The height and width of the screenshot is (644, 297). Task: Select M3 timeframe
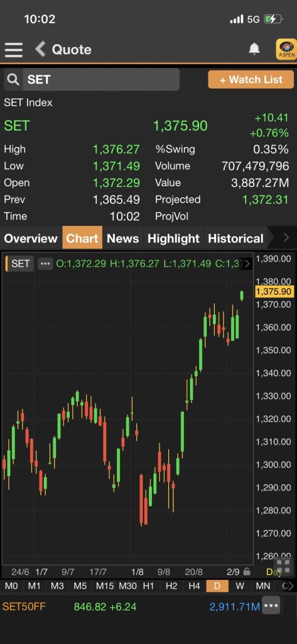coord(57,586)
